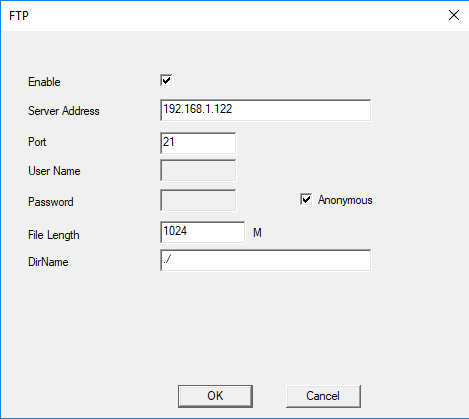Confirm settings with the OK button

[x=215, y=396]
